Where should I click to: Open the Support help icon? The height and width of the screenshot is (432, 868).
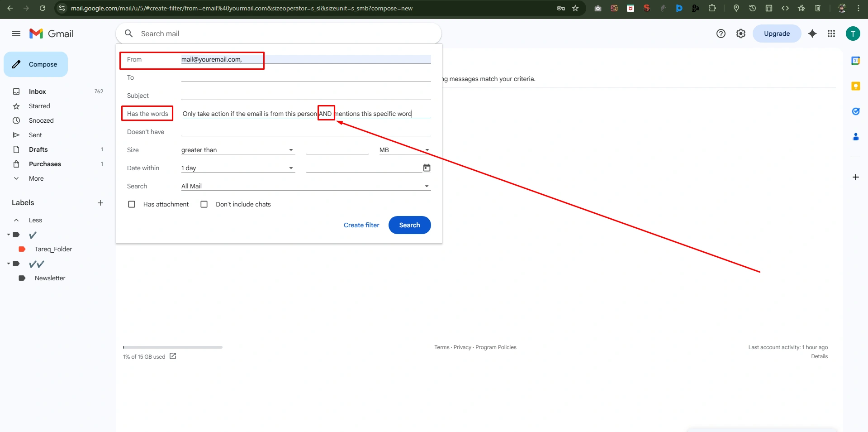point(721,34)
